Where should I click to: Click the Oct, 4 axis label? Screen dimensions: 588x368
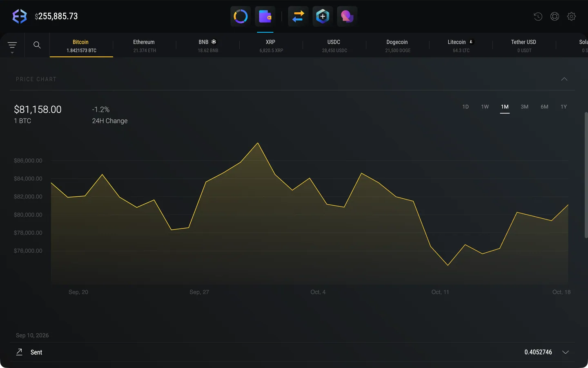coord(318,292)
